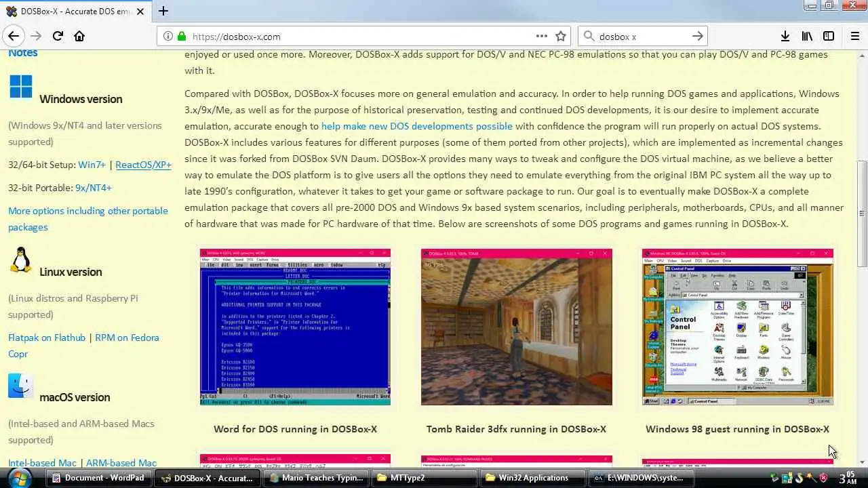Viewport: 868px width, 488px height.
Task: Open the browser home page
Action: tap(79, 36)
